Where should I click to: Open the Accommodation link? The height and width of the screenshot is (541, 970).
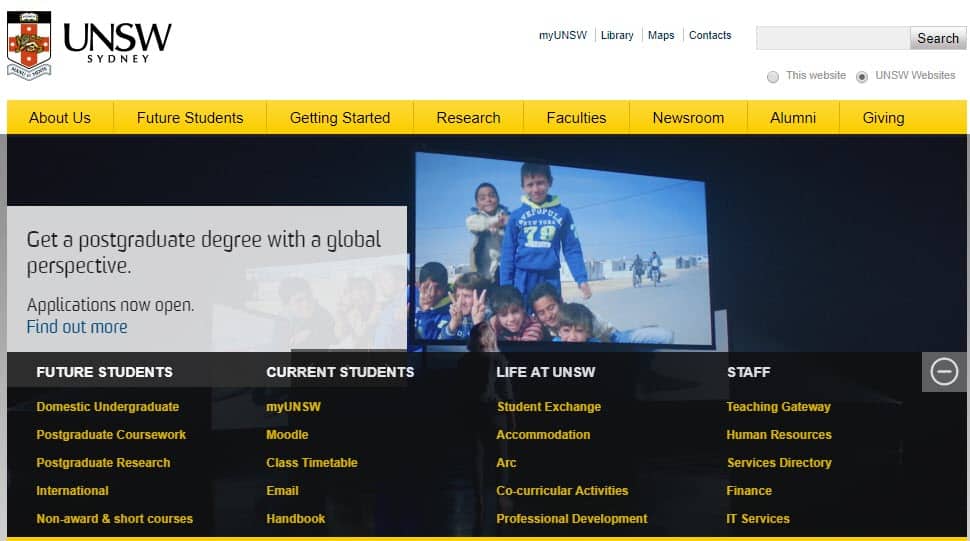(x=543, y=435)
